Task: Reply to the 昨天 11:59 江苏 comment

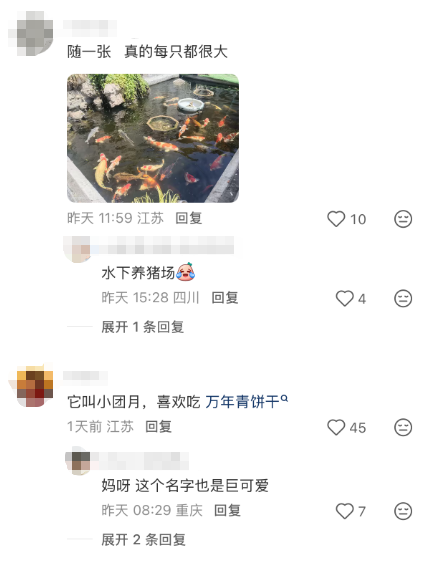Action: [188, 218]
